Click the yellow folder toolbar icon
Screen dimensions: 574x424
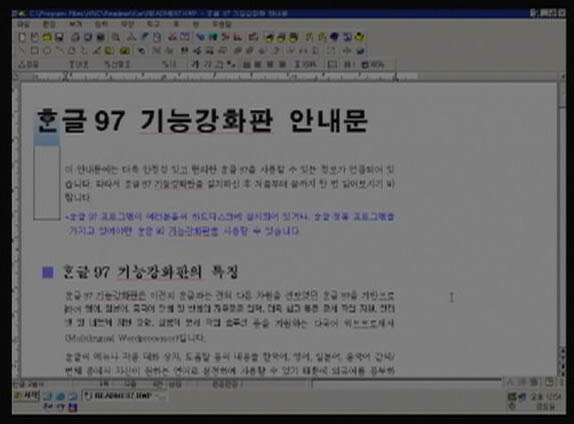point(47,37)
